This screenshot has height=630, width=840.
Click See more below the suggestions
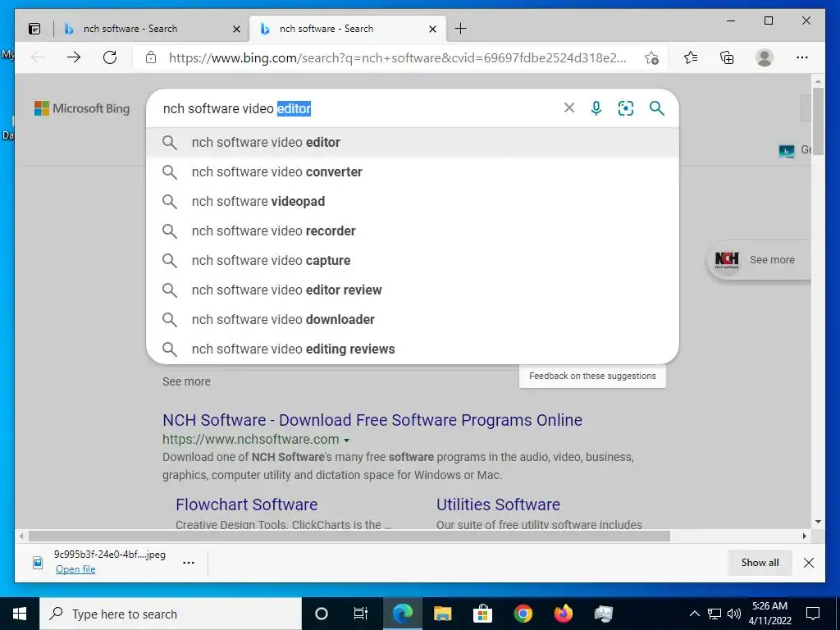pos(186,381)
